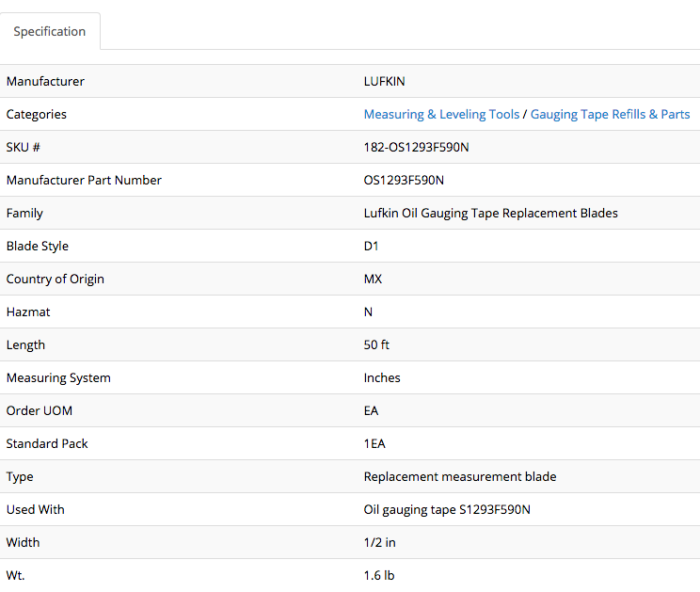Click the Measuring System value Inches

click(x=382, y=377)
